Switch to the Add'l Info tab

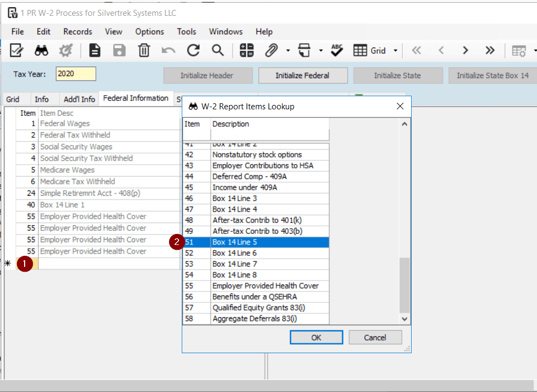79,99
